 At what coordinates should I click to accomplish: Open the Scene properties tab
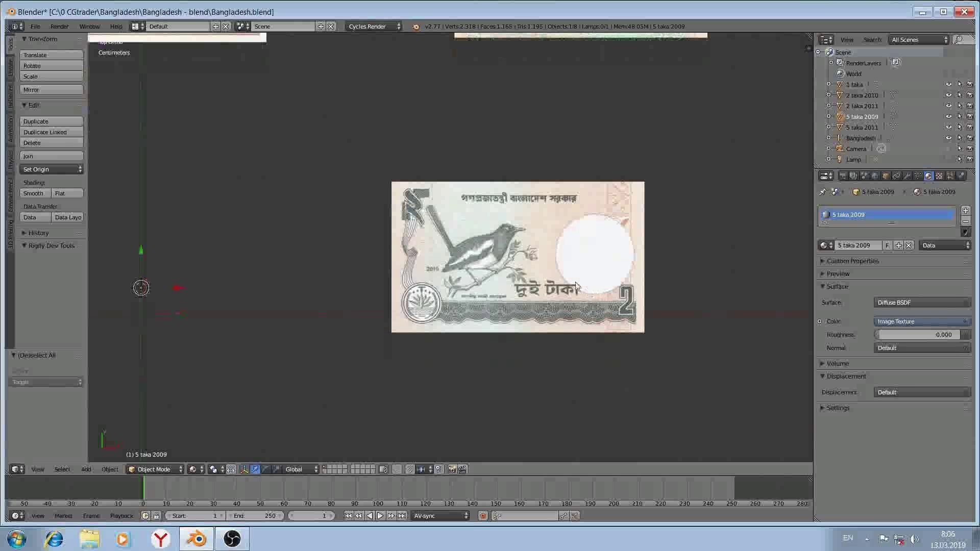pos(864,176)
